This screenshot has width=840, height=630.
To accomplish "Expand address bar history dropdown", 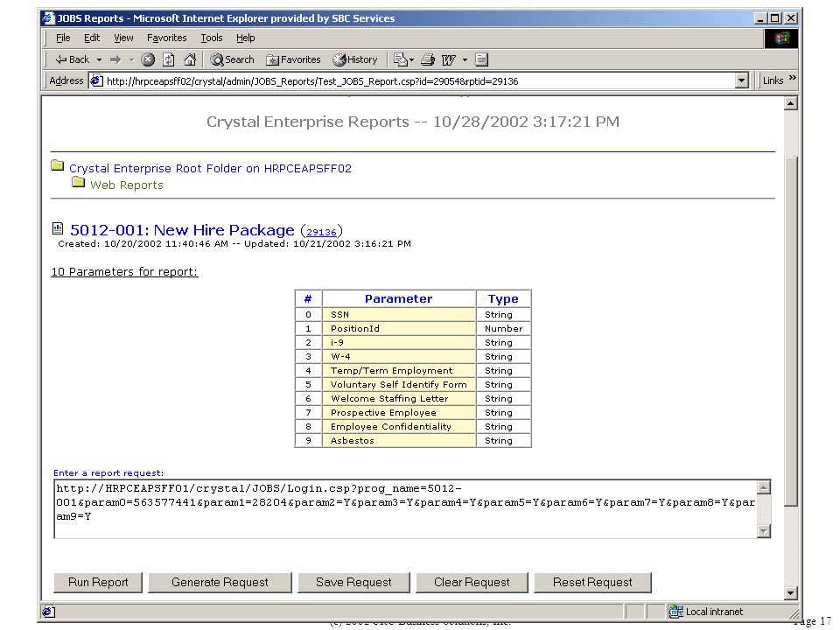I will pos(741,80).
